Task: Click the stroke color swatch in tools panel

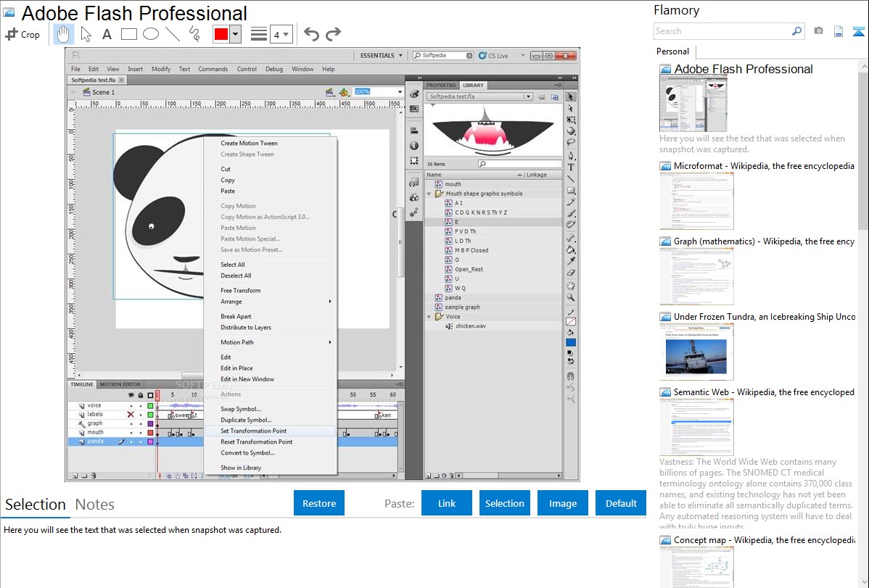Action: (571, 321)
